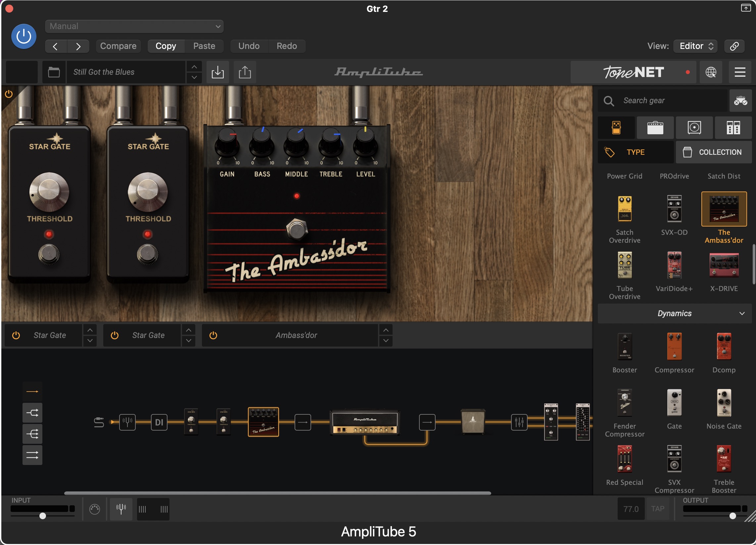This screenshot has height=545, width=756.
Task: Click The Ambassdor pedal footswitch
Action: coord(297,230)
